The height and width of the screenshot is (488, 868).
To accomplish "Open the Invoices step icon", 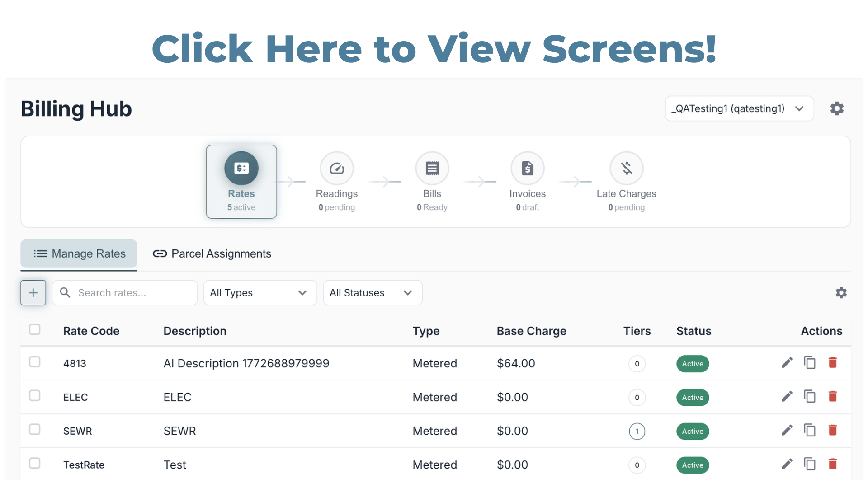I will pos(528,168).
